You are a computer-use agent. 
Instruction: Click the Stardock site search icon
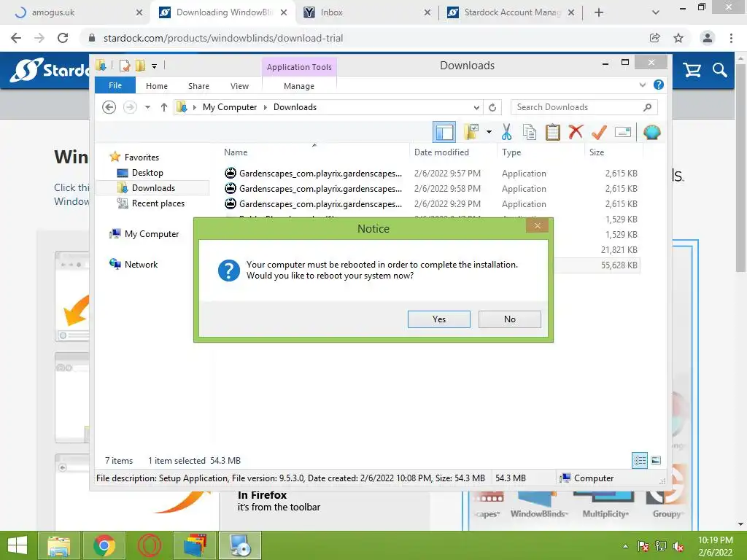pos(720,71)
